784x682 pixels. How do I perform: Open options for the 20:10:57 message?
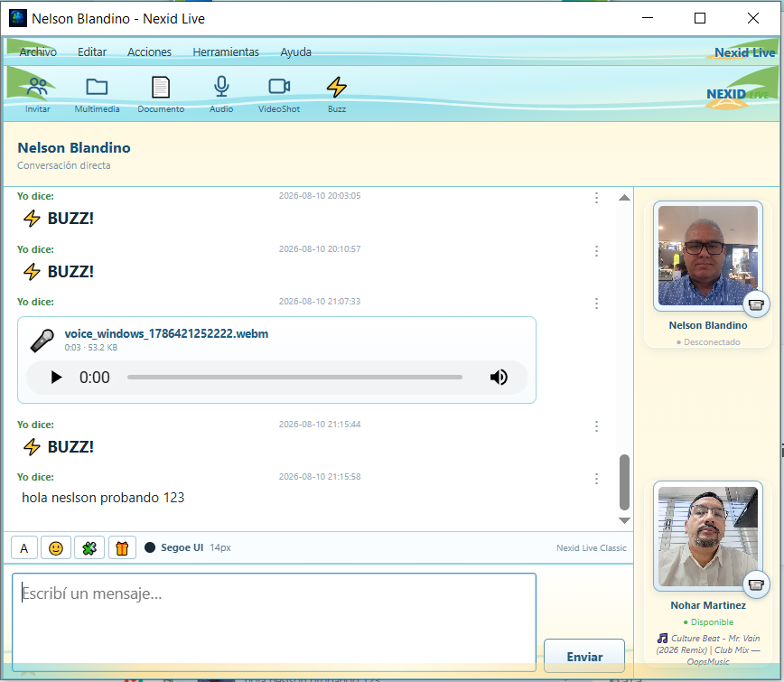click(x=596, y=251)
